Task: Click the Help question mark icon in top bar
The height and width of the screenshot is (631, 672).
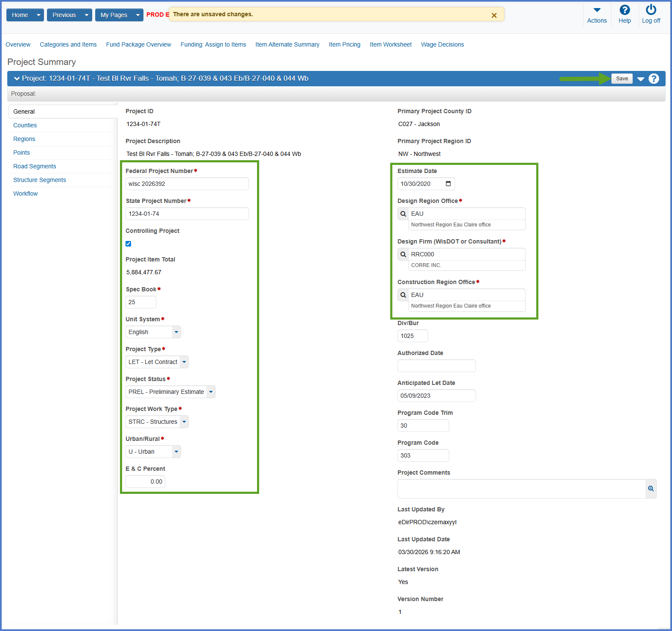Action: [624, 10]
